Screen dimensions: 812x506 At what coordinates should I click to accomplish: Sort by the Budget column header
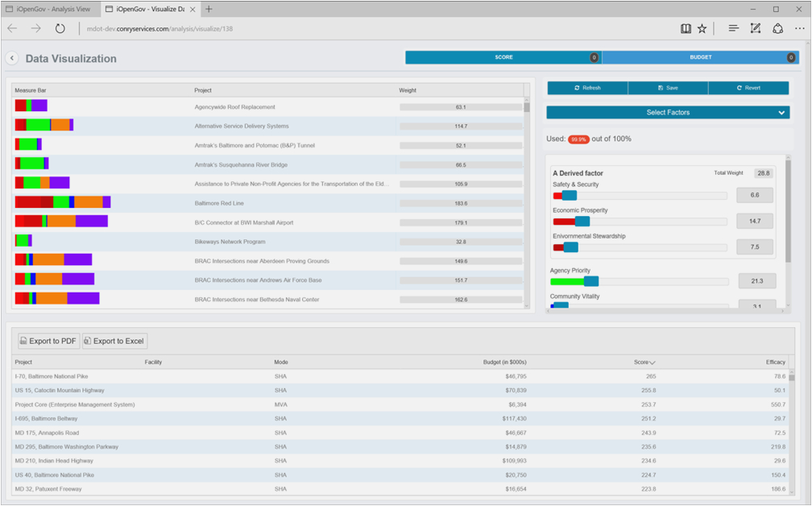pyautogui.click(x=504, y=362)
